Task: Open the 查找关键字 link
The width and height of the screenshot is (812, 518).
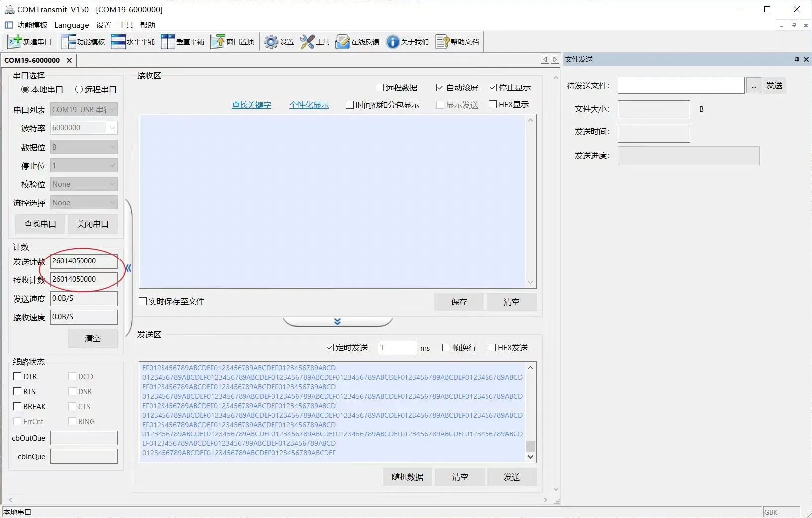Action: click(x=251, y=105)
